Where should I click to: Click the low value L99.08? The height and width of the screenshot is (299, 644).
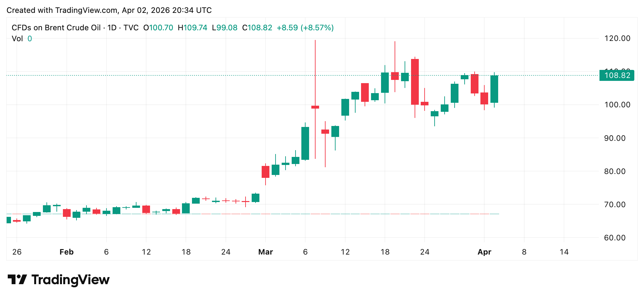[x=225, y=28]
